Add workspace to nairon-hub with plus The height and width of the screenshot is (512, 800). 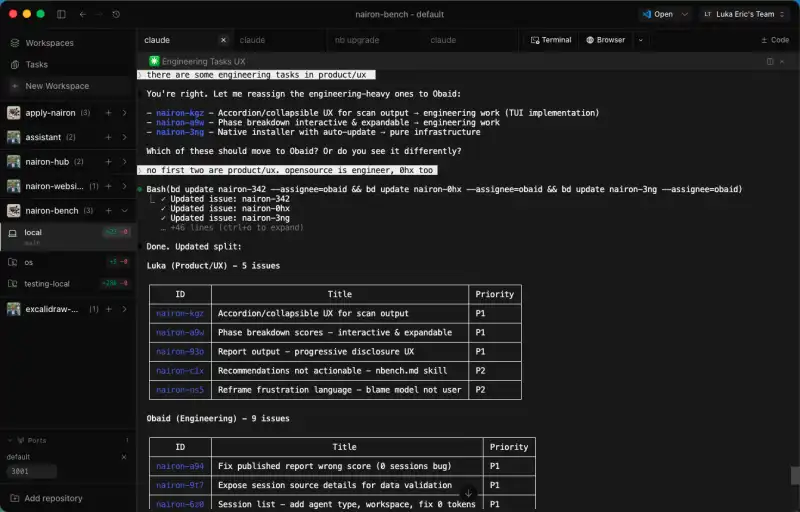[x=108, y=162]
